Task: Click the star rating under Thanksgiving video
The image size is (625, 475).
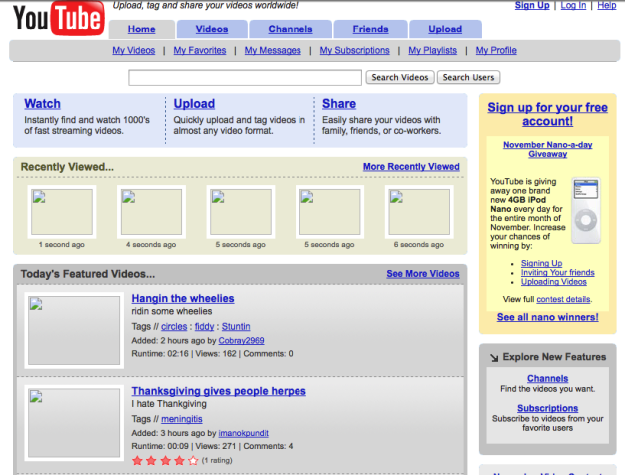Action: click(165, 460)
